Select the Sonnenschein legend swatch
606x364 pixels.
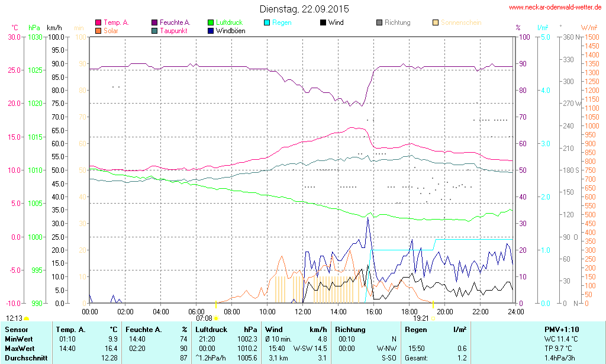(436, 22)
